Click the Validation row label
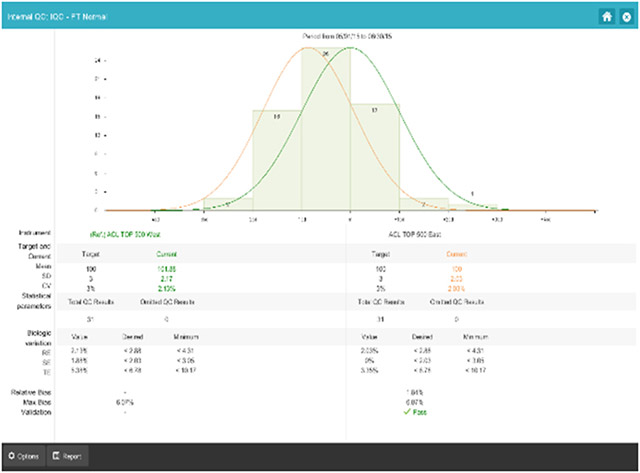The height and width of the screenshot is (473, 640). tap(36, 413)
